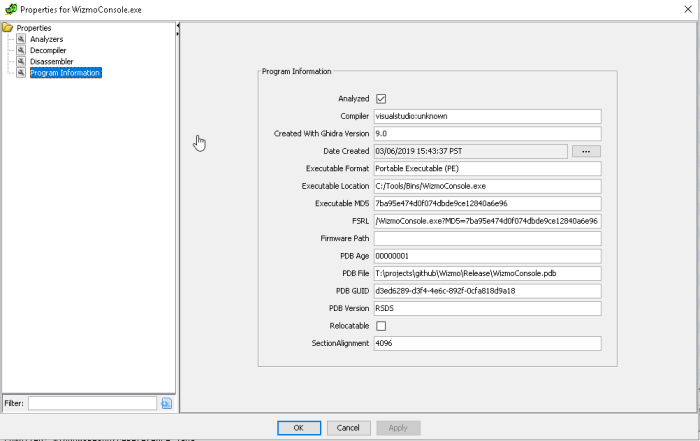
Task: Click the Compiler field showing visualstudio:unknown
Action: point(488,116)
